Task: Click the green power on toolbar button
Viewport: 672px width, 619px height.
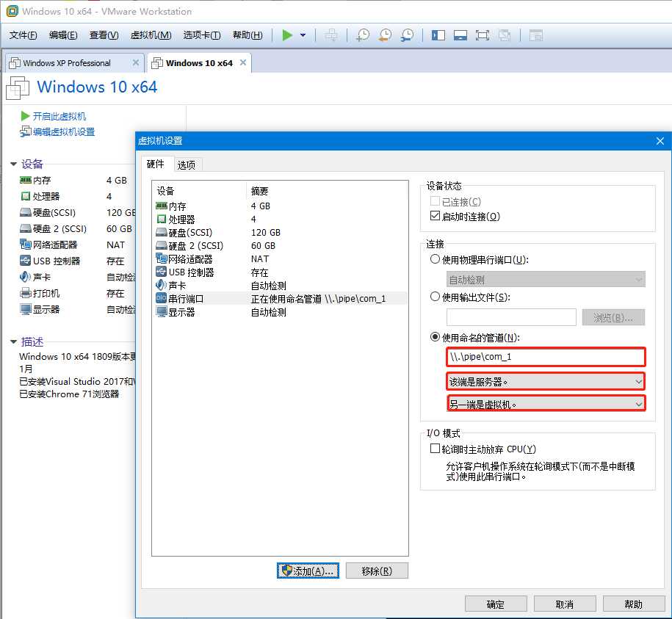Action: [x=287, y=35]
